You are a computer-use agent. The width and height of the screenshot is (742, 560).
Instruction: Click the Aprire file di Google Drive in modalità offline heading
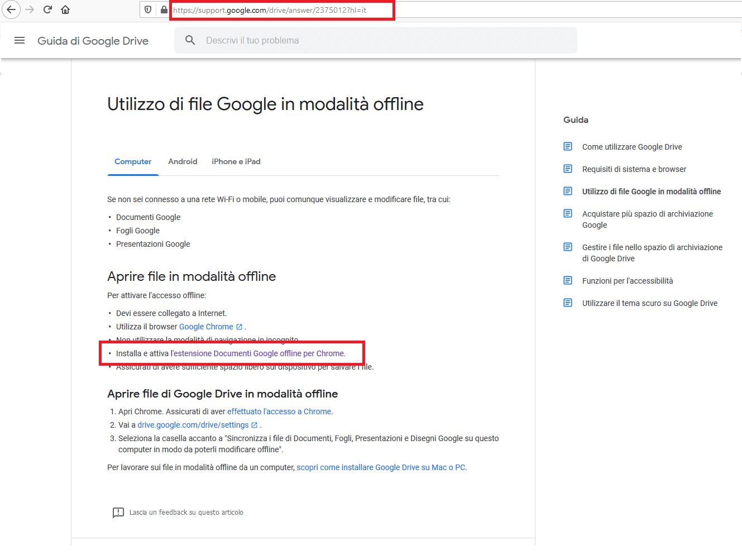[x=222, y=394]
